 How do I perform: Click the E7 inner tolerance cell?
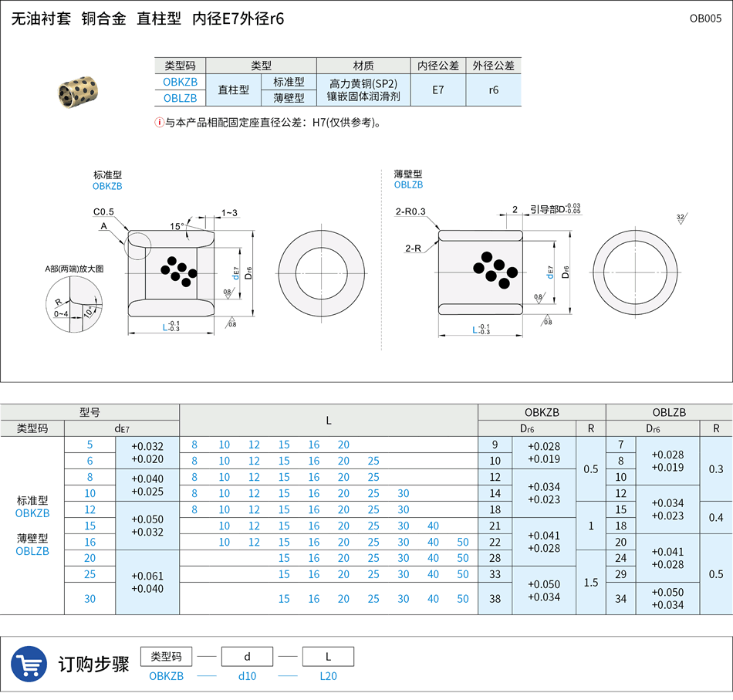[438, 90]
